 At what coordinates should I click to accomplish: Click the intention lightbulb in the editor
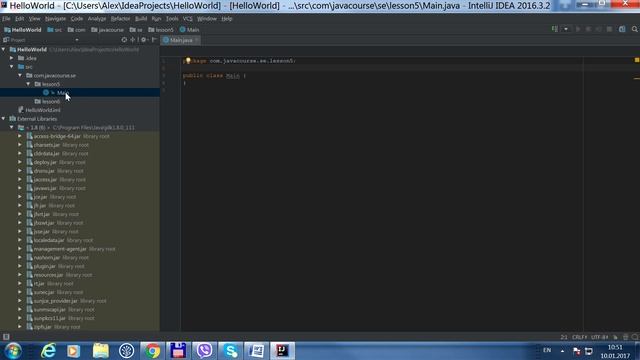(x=188, y=60)
